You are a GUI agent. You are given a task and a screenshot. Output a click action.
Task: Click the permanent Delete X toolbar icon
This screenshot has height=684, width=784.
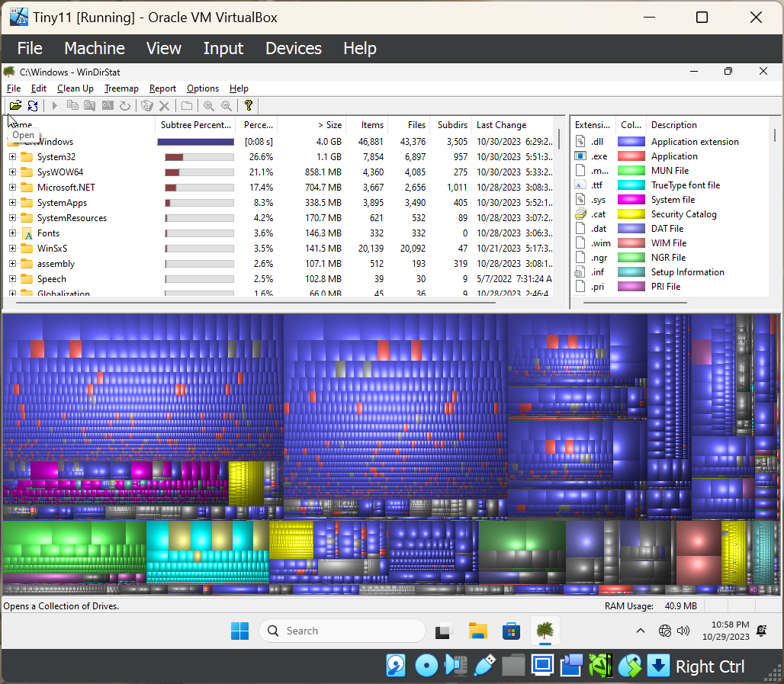point(164,105)
